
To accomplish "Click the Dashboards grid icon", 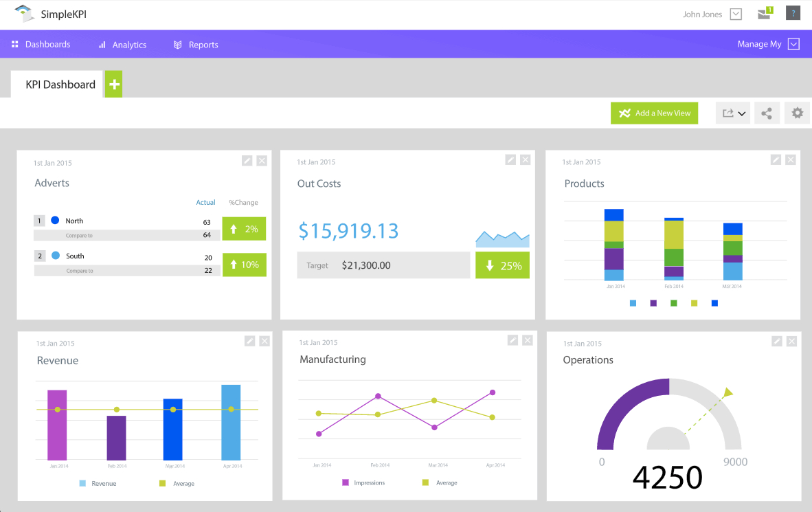I will click(x=15, y=44).
